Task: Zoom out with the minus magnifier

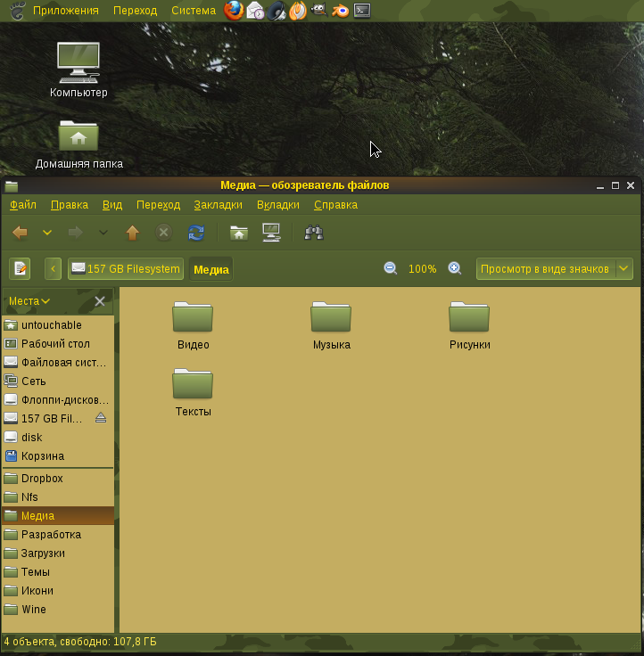Action: click(391, 268)
